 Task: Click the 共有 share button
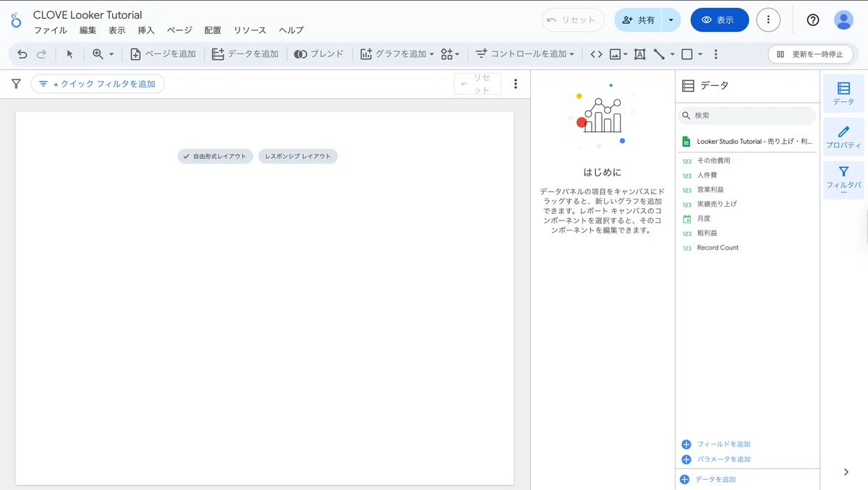638,20
